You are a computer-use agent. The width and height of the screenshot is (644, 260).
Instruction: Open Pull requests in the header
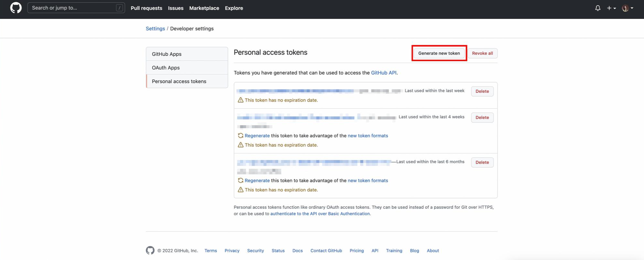coord(147,8)
